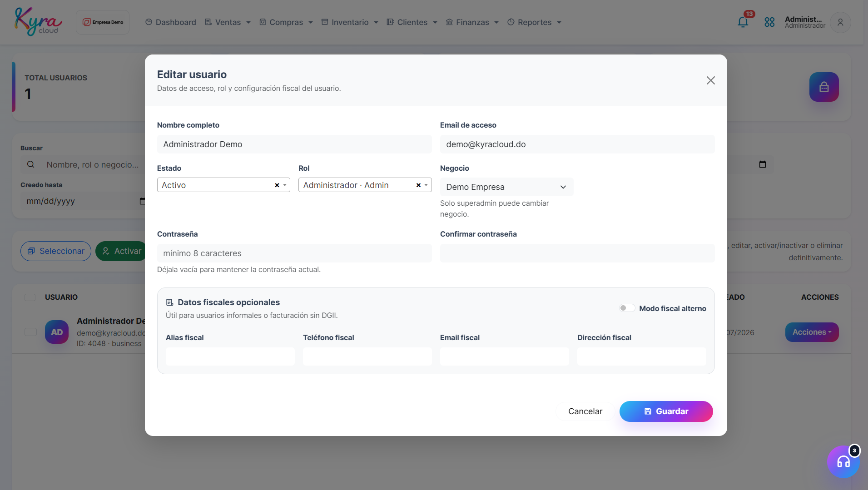Screen dimensions: 868x490
Task: Click the Cancelar button
Action: (x=585, y=411)
